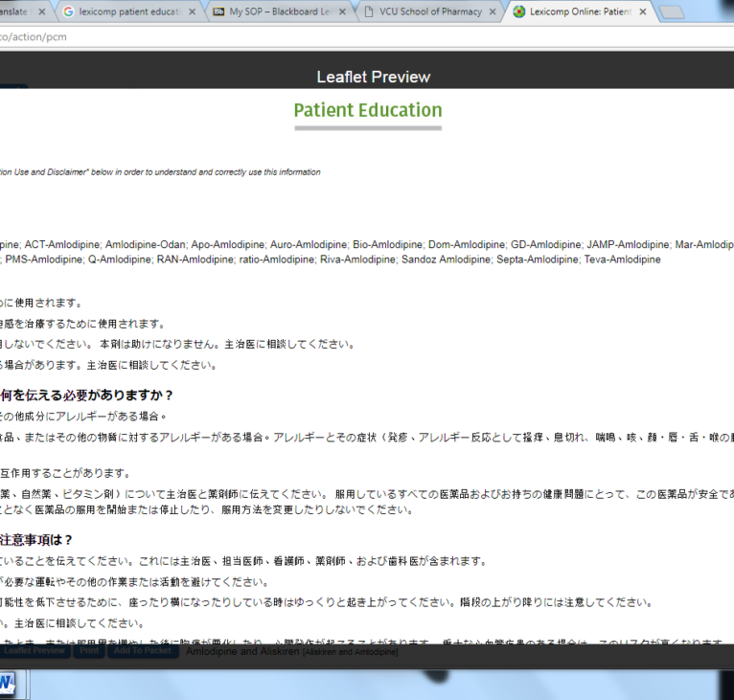Click the Lexicomp Online tab favicon

point(519,12)
